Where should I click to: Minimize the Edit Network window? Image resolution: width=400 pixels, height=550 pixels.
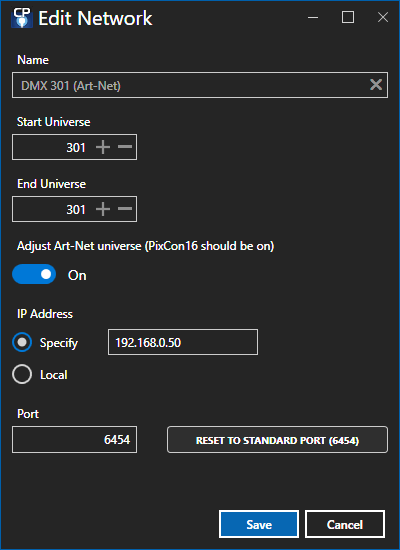point(313,17)
